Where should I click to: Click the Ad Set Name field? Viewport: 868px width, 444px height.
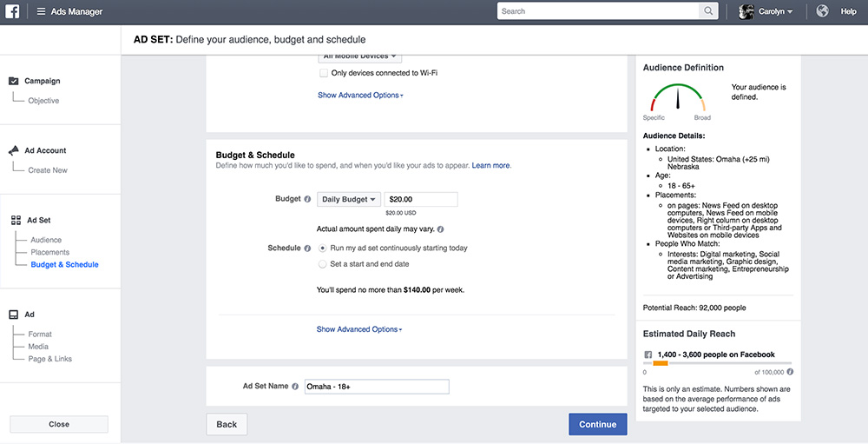377,387
